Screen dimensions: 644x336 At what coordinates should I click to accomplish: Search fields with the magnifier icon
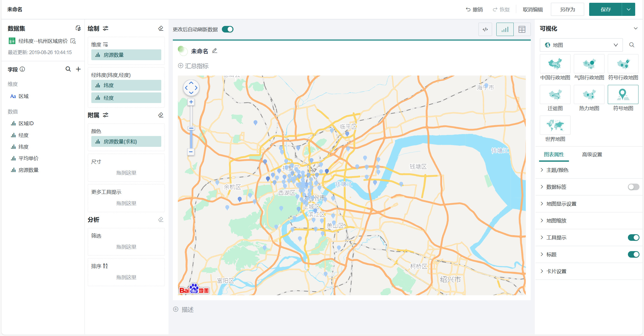(x=68, y=69)
